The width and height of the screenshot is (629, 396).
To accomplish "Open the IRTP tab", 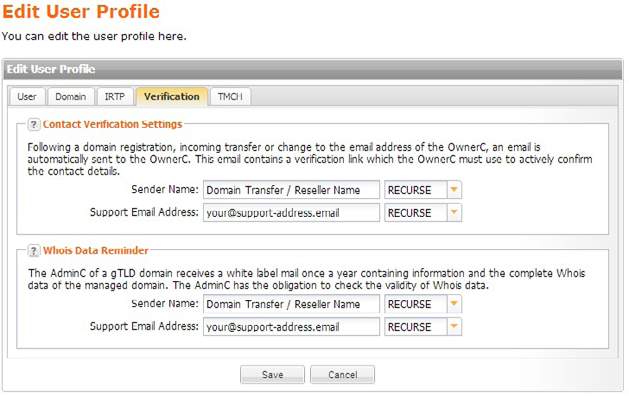I will [x=115, y=97].
